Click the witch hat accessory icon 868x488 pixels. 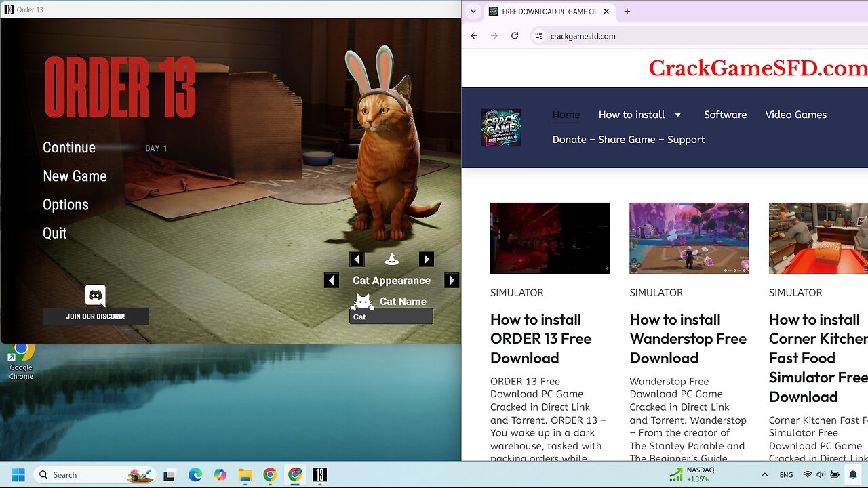pyautogui.click(x=391, y=259)
